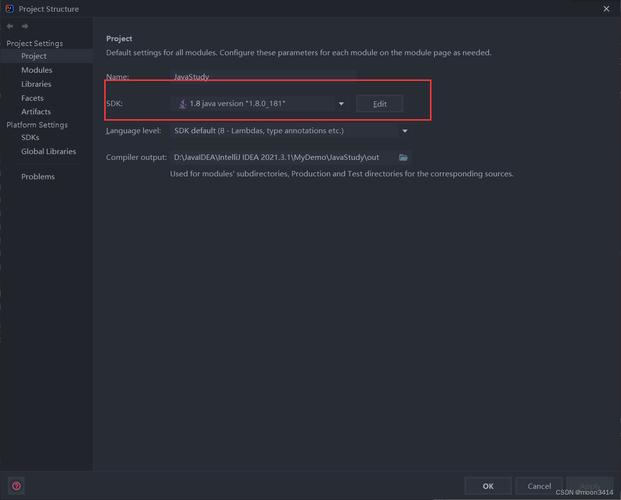Expand the SDK dropdown arrow
Screen dimensions: 621x500
point(341,104)
